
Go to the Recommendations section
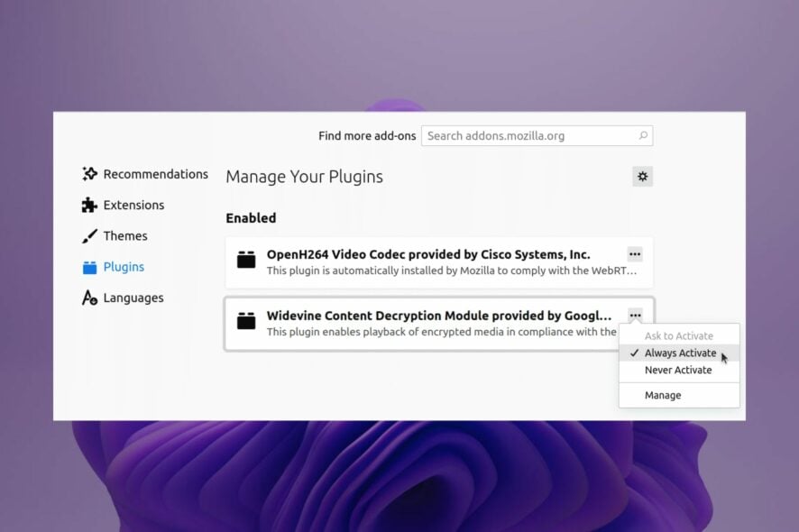(155, 174)
